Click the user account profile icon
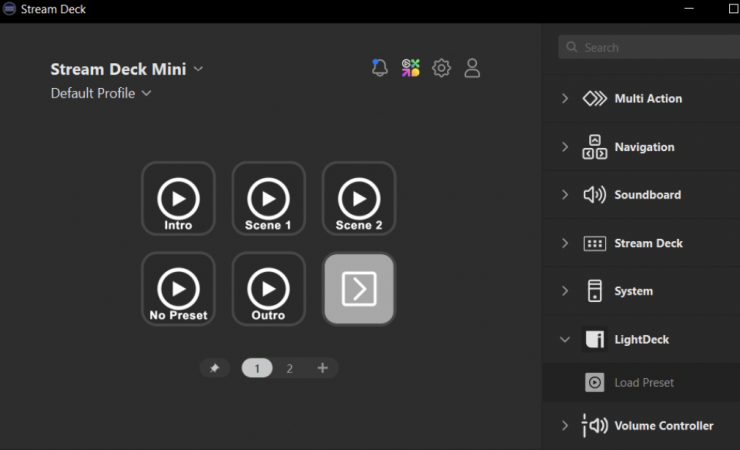740x450 pixels. [472, 68]
